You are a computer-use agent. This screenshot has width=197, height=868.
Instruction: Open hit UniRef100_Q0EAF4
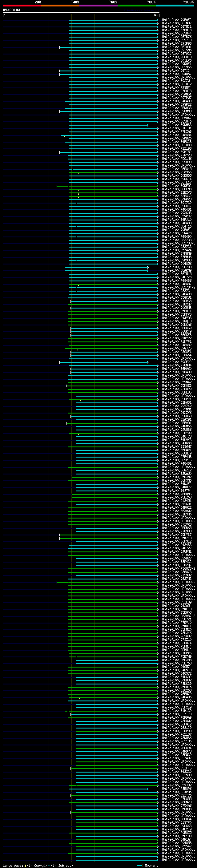177,230
